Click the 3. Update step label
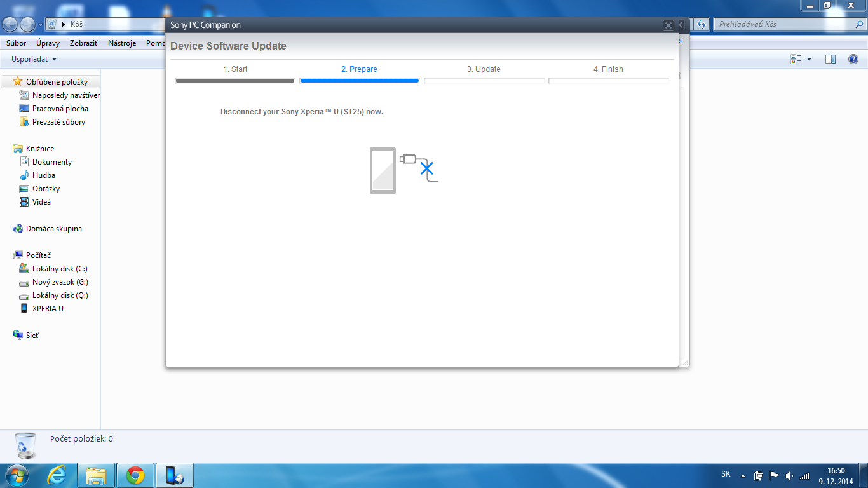868x488 pixels. 484,69
